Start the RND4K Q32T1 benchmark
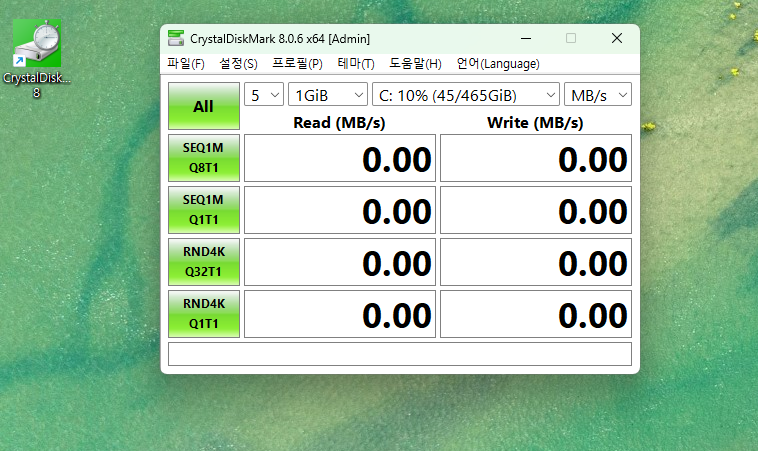This screenshot has width=758, height=451. coord(203,262)
